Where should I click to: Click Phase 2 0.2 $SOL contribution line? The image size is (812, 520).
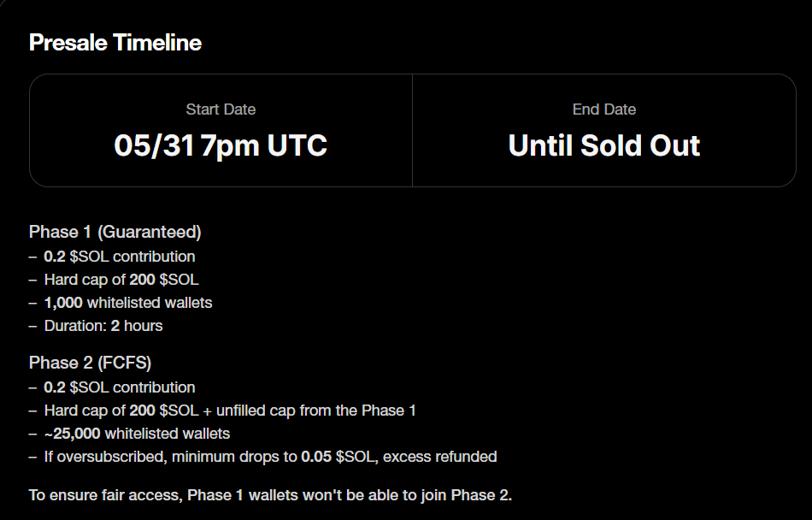pos(112,387)
